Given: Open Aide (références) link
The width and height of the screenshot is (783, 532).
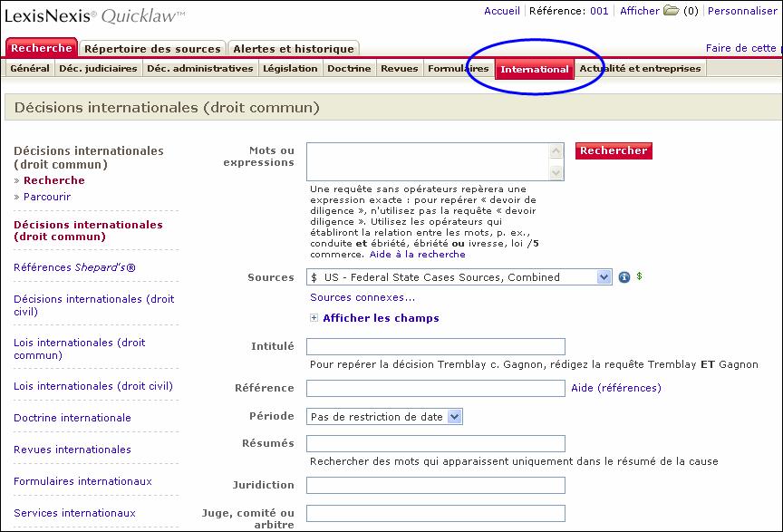Looking at the screenshot, I should (x=616, y=388).
